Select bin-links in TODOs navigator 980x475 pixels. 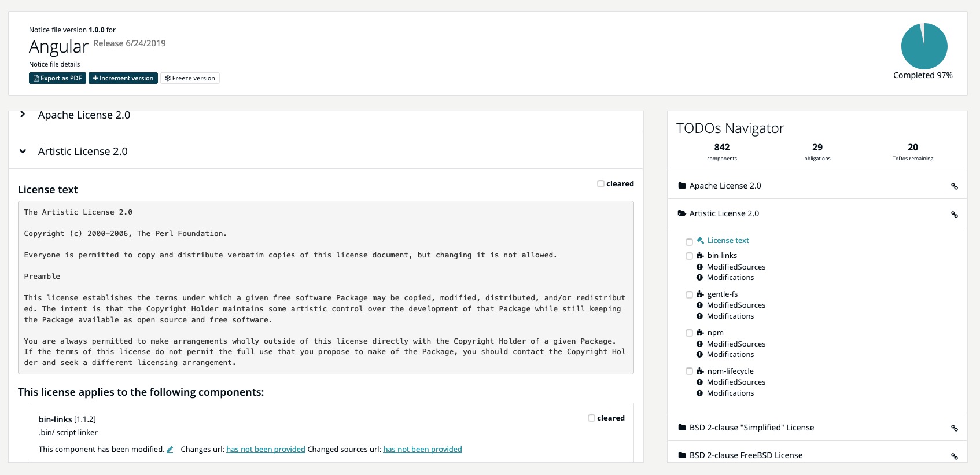[722, 256]
